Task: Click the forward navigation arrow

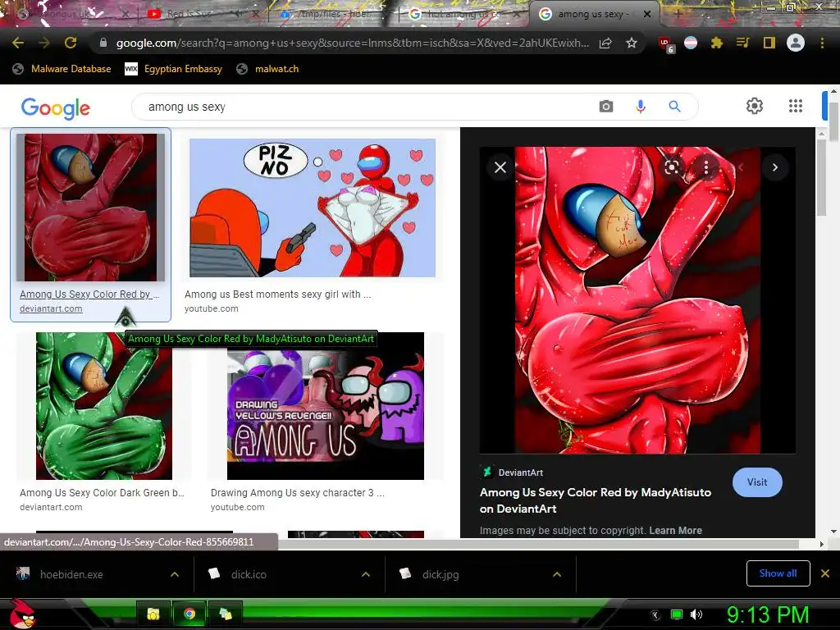Action: (x=44, y=43)
